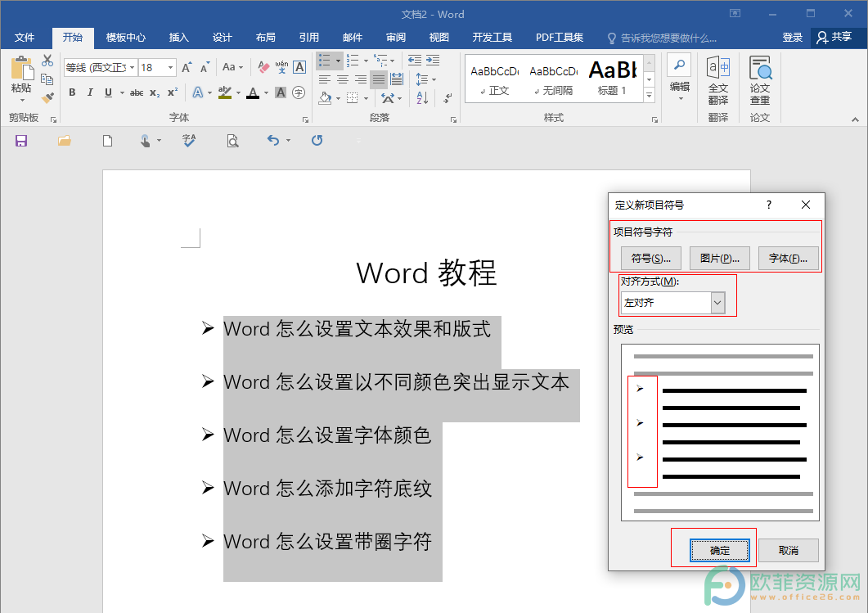
Task: Apply the text highlight color
Action: point(225,92)
